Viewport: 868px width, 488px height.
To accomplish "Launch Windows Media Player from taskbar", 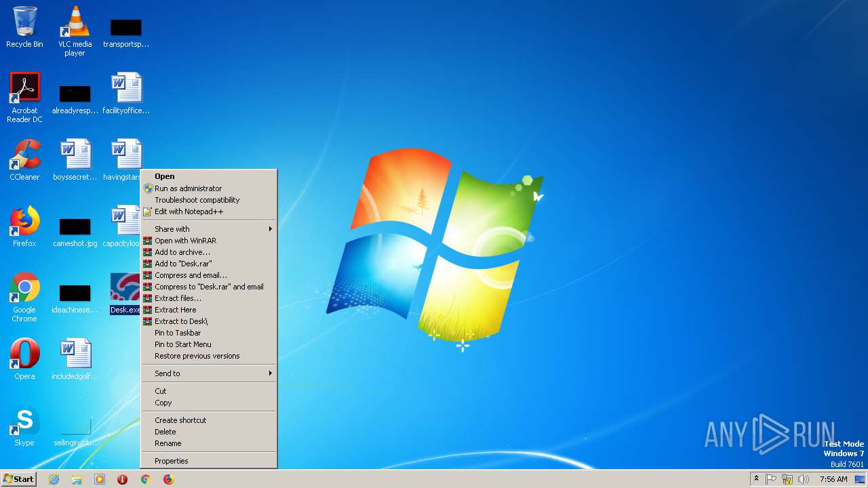I will [x=100, y=479].
